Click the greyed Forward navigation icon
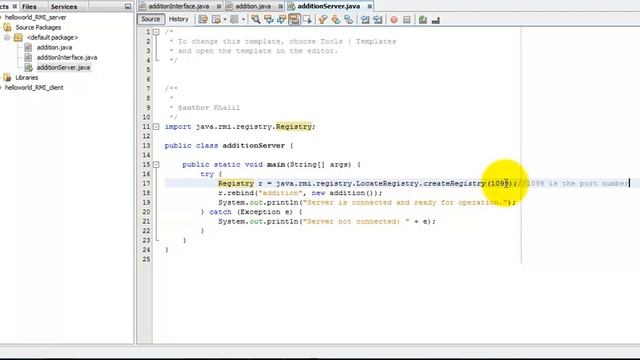640x360 pixels. pyautogui.click(x=234, y=20)
